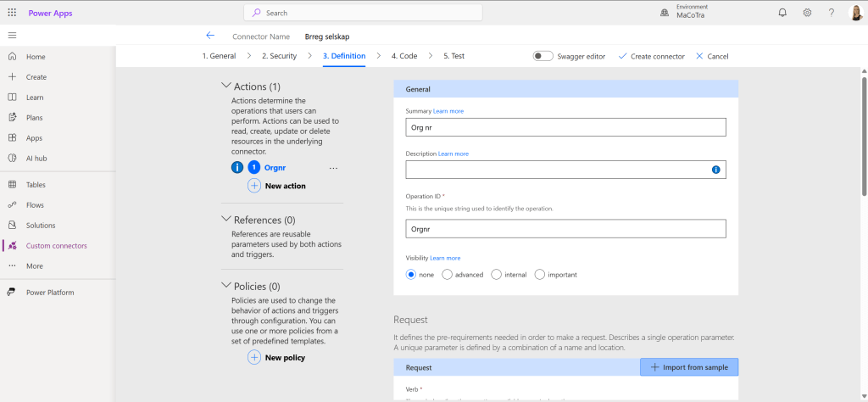This screenshot has width=868, height=402.
Task: Click the Import from sample button
Action: pyautogui.click(x=689, y=366)
